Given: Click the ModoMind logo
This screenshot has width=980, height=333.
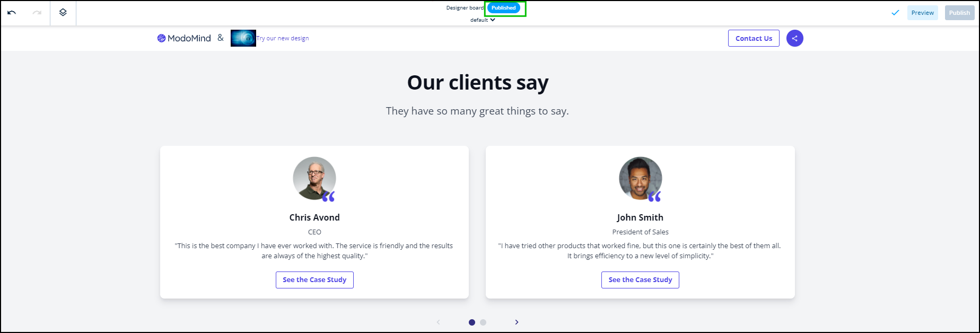Looking at the screenshot, I should coord(184,38).
